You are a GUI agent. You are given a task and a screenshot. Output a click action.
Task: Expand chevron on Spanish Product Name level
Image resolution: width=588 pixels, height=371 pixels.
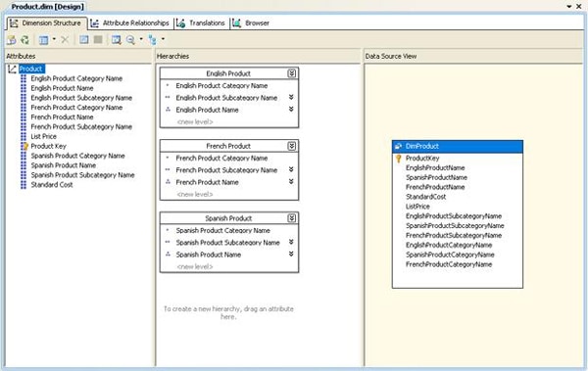[291, 255]
